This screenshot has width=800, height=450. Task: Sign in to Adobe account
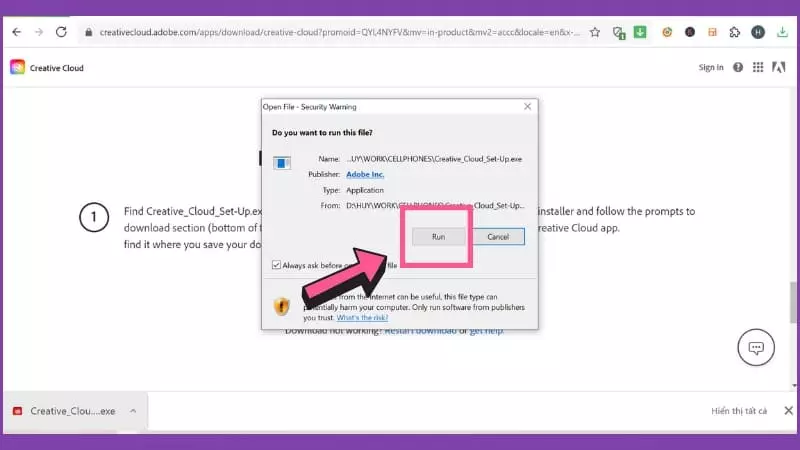tap(711, 67)
